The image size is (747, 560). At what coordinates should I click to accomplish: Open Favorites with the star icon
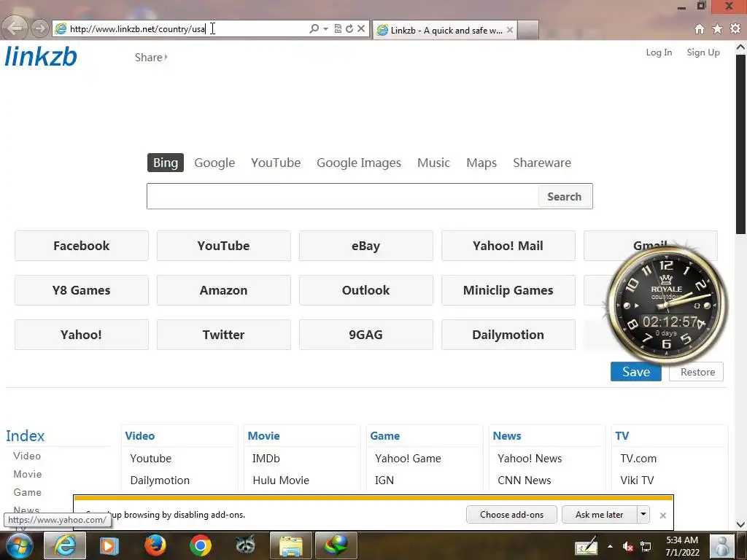point(717,29)
